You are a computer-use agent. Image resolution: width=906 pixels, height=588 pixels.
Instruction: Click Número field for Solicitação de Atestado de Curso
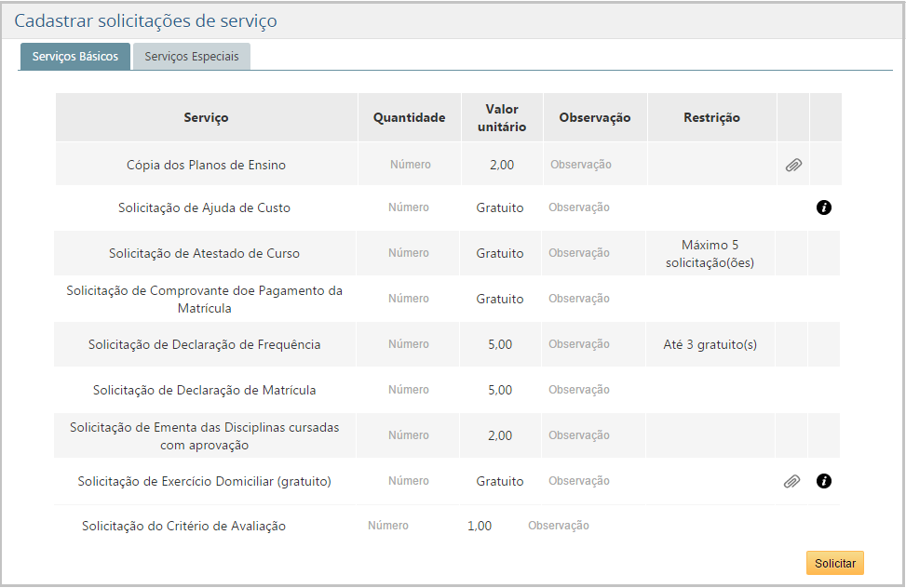408,252
